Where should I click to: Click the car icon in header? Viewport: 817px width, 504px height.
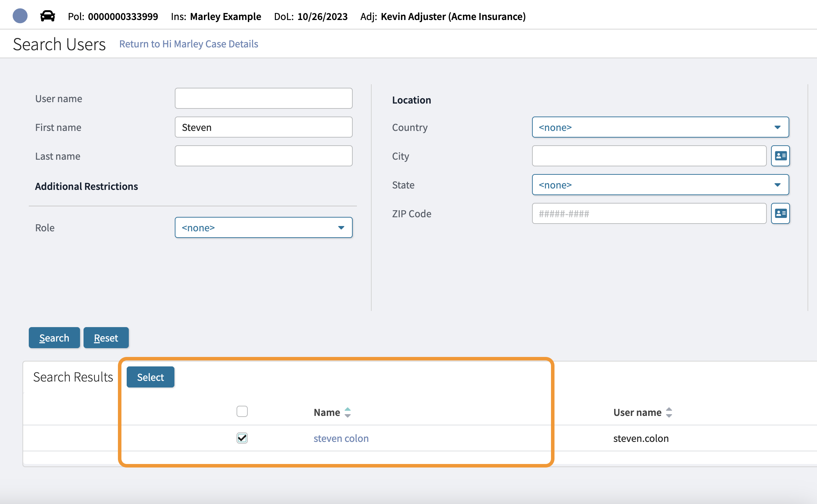47,16
